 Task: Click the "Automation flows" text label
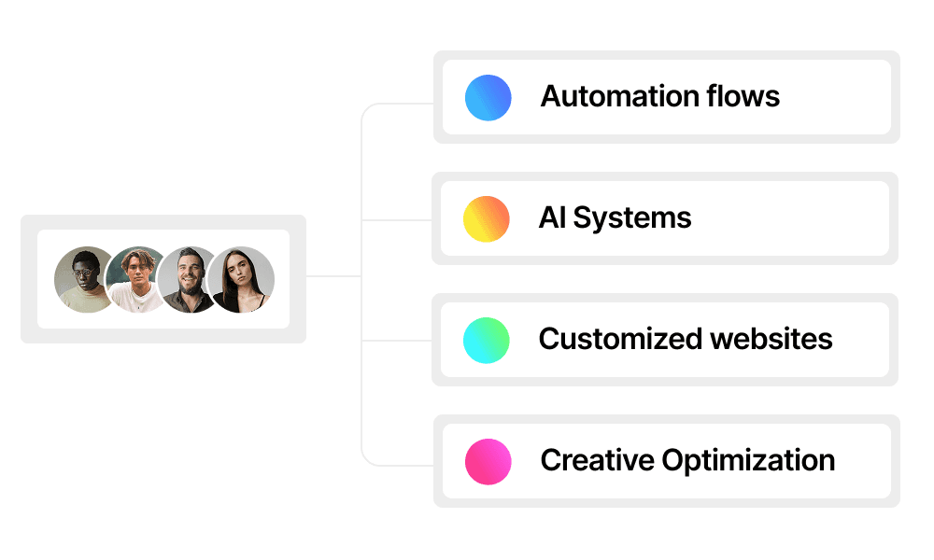click(x=659, y=96)
